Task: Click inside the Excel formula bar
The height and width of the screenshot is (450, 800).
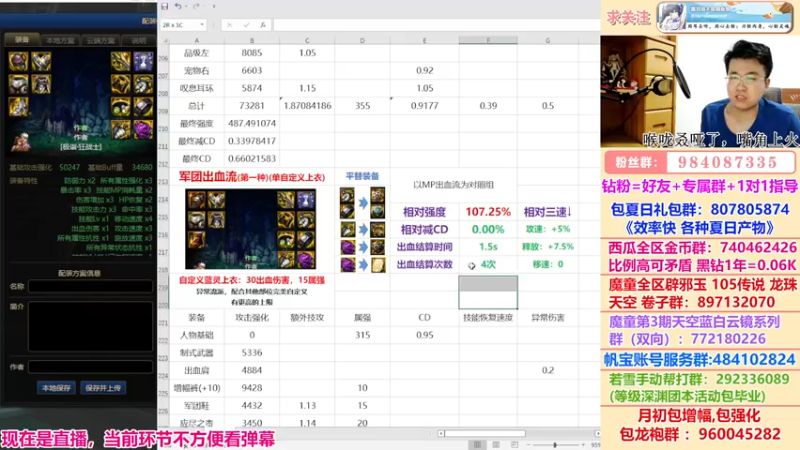Action: click(x=436, y=24)
